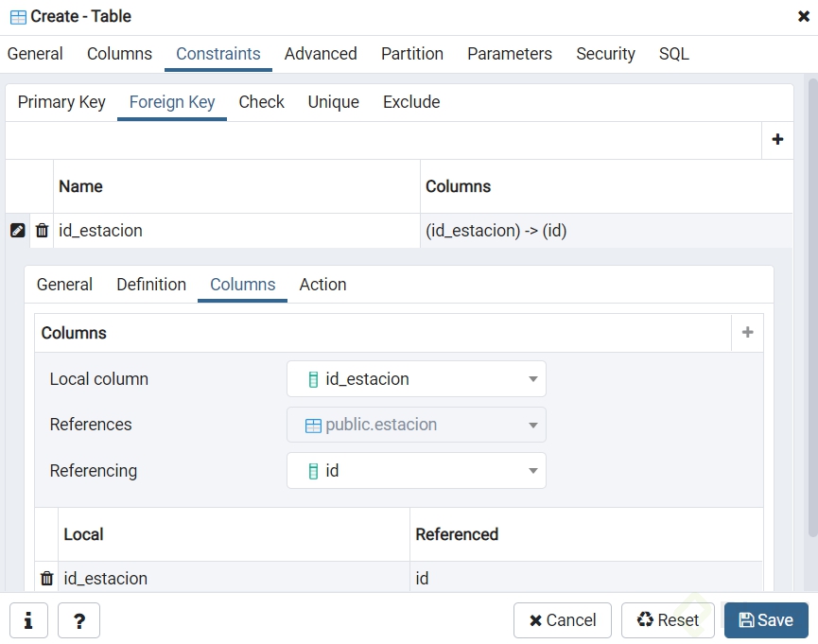818x644 pixels.
Task: Cancel the table creation
Action: [x=563, y=620]
